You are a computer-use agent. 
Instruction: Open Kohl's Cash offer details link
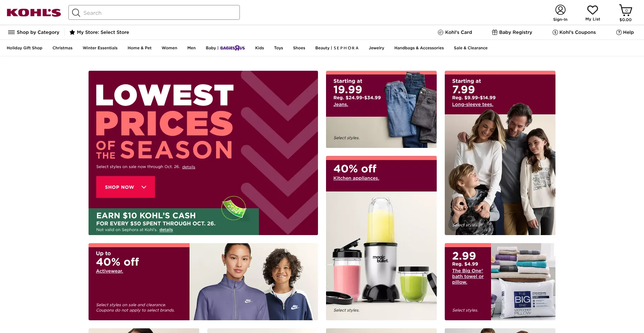pyautogui.click(x=166, y=230)
